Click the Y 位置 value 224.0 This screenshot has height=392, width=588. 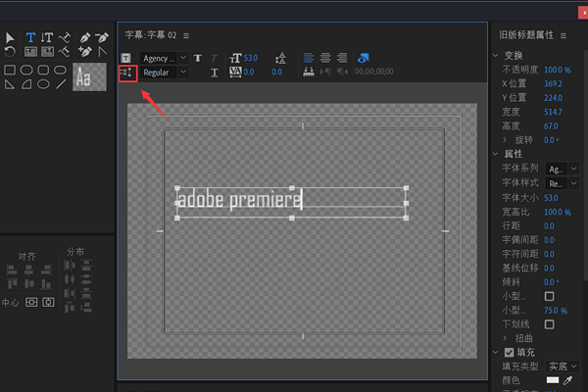point(553,98)
